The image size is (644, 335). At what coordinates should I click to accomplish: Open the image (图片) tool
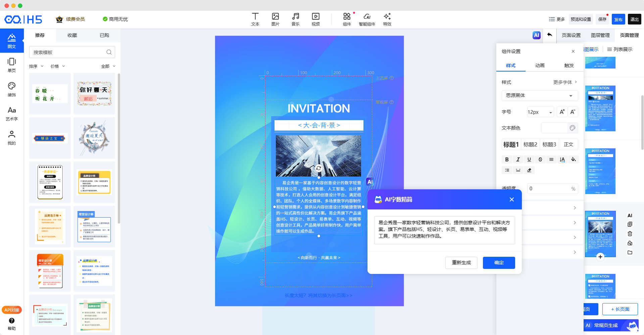point(275,19)
